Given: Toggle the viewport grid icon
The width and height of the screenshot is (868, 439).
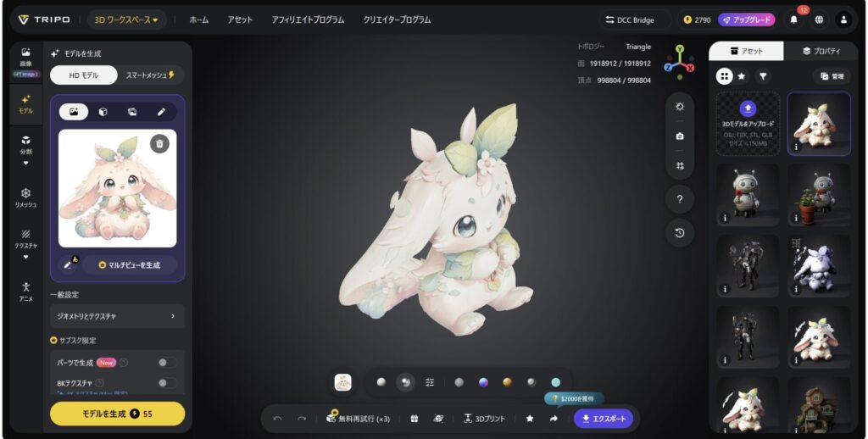Looking at the screenshot, I should [680, 165].
